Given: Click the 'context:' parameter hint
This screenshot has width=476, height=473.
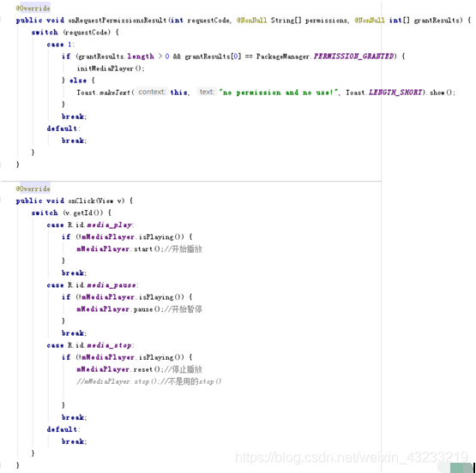Looking at the screenshot, I should 152,92.
